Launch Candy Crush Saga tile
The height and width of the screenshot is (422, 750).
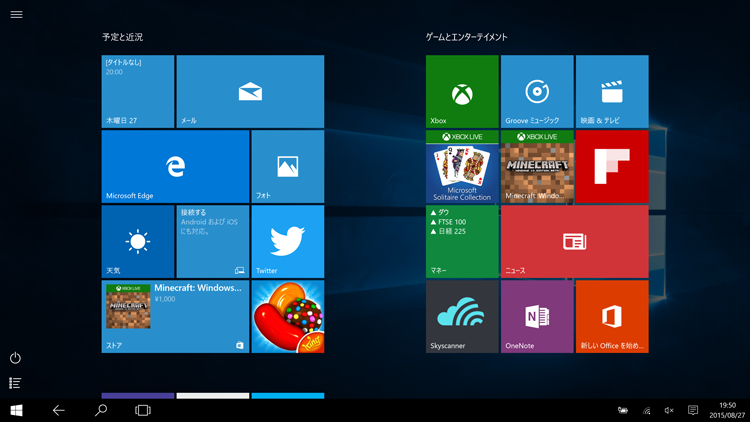click(x=287, y=316)
